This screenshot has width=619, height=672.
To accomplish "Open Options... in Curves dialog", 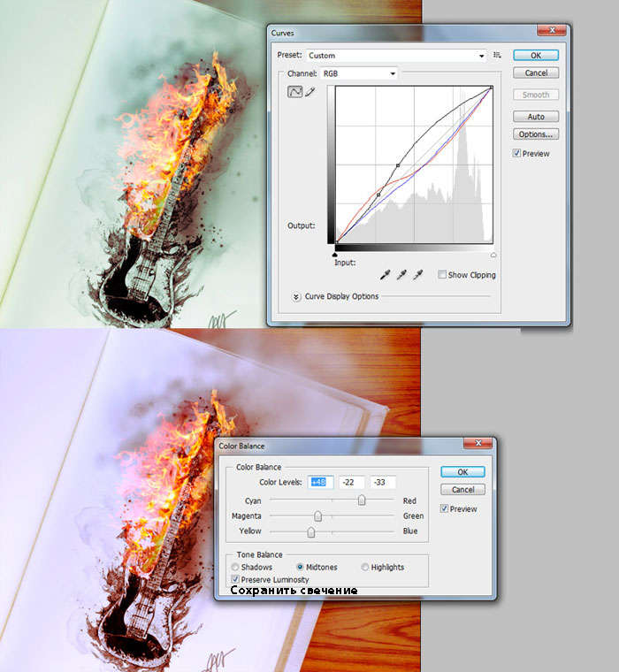I will (536, 134).
